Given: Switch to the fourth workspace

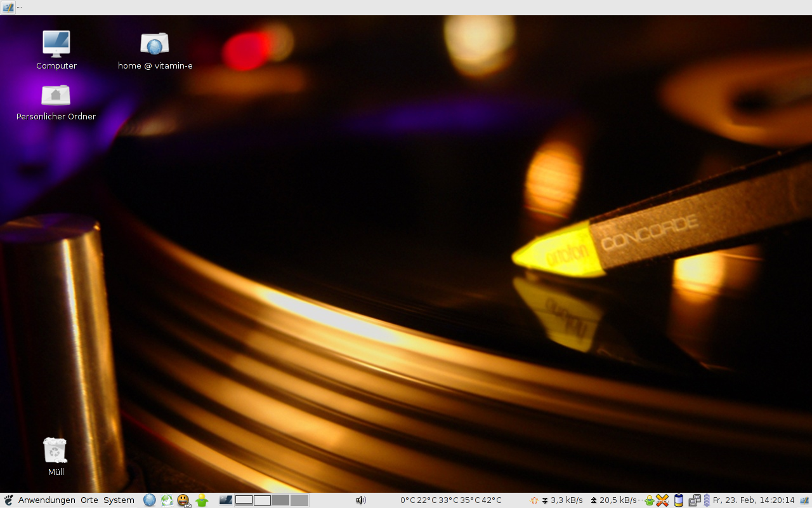Looking at the screenshot, I should (x=299, y=500).
